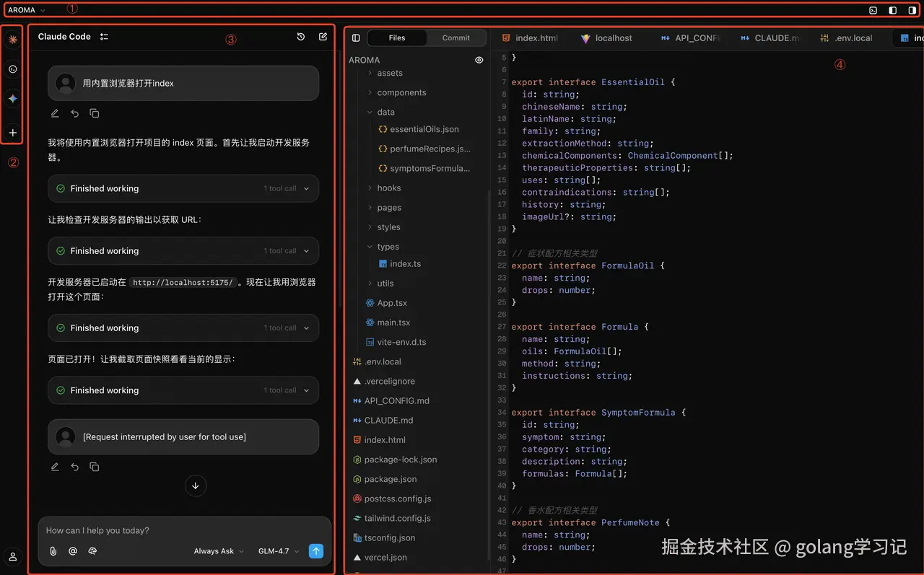Open the chat history icon
The width and height of the screenshot is (924, 575).
301,37
